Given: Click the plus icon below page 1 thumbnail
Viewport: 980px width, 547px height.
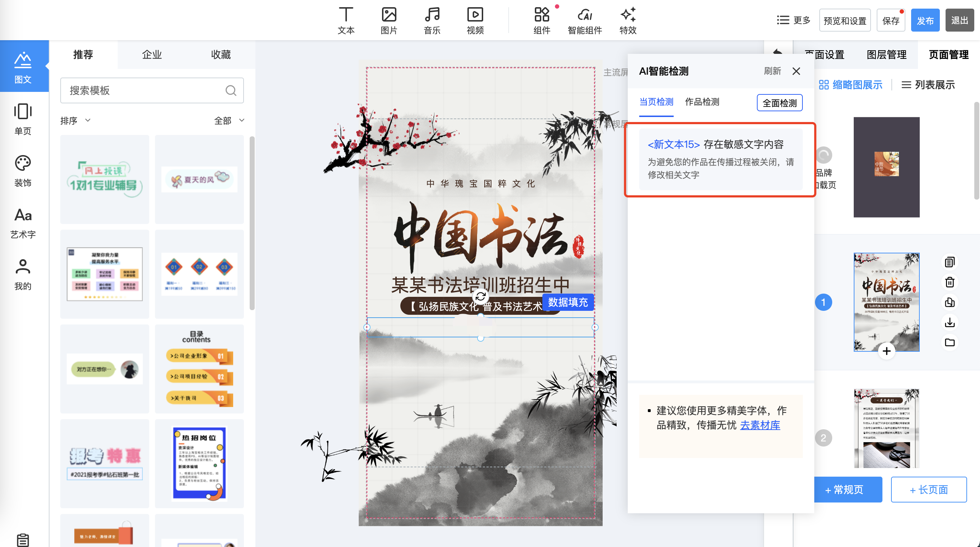Looking at the screenshot, I should tap(886, 351).
